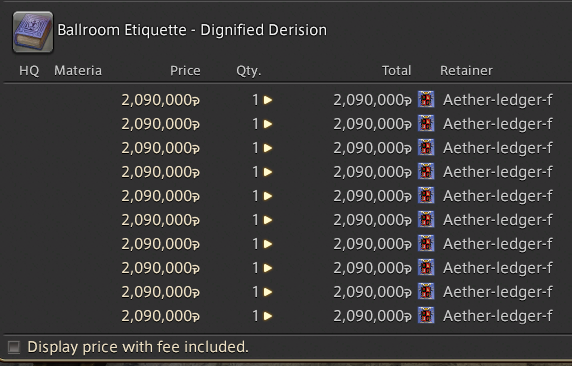This screenshot has width=572, height=366.
Task: Select first listing's Aether-ledger-f retainer name
Action: (498, 100)
